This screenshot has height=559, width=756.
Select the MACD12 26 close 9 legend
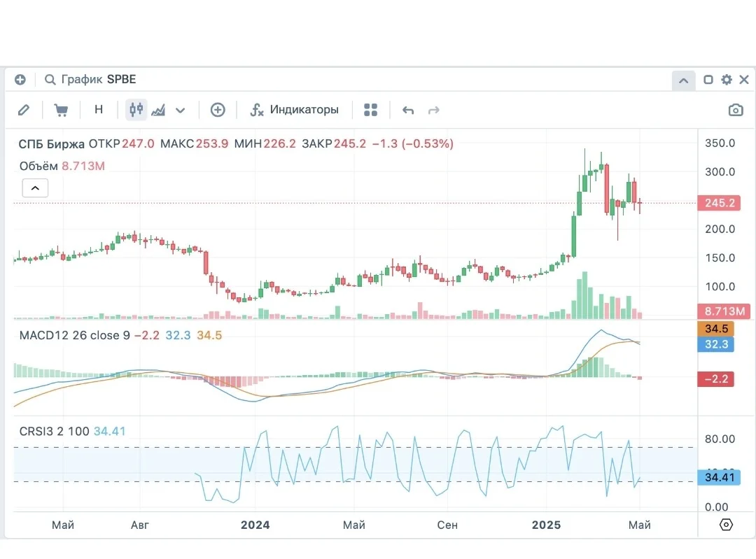(74, 335)
